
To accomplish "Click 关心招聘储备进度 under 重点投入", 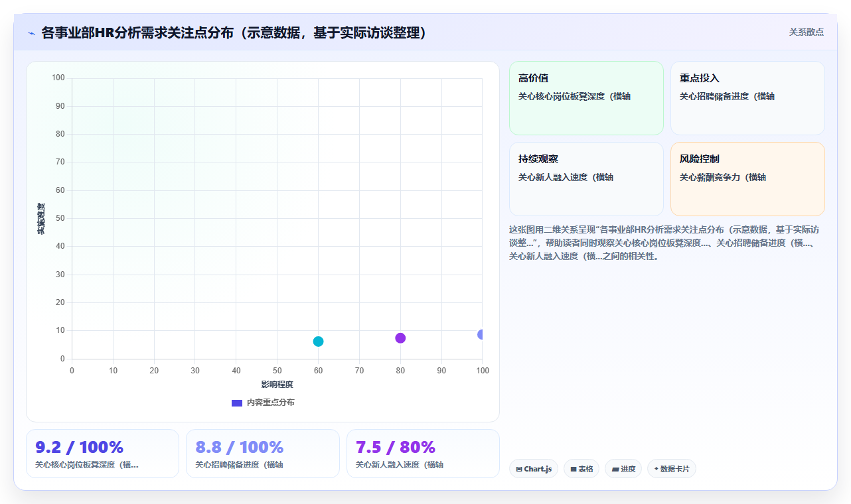I will 727,96.
